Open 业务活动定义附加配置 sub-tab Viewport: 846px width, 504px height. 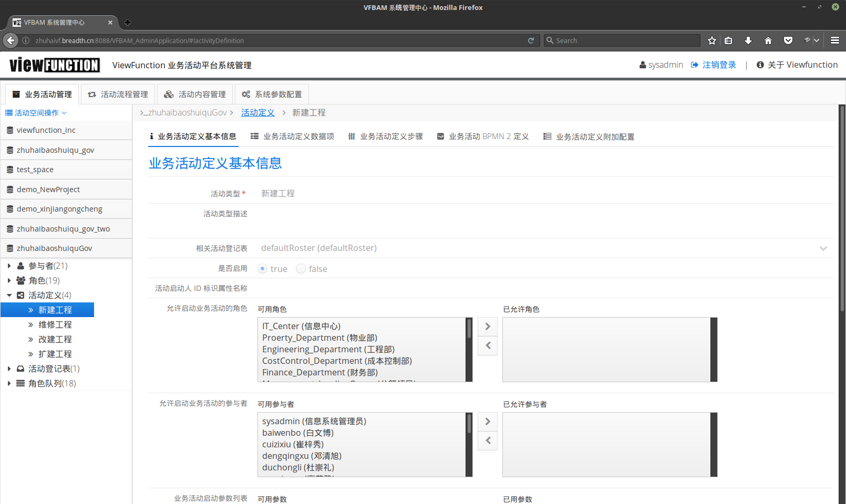[x=589, y=136]
